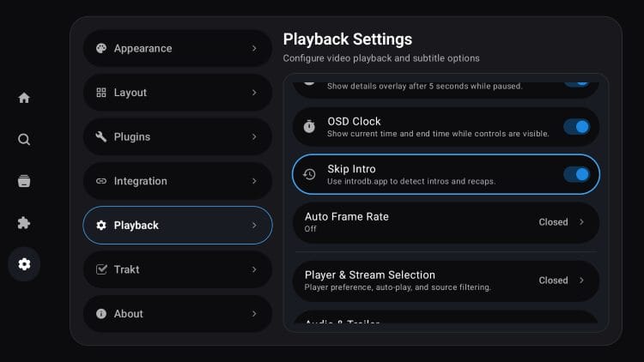
Task: Click the Skip Intro history icon
Action: click(x=309, y=174)
